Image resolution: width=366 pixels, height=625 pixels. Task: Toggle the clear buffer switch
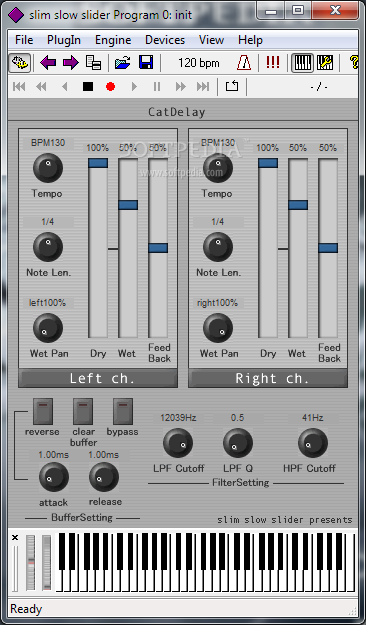point(83,411)
